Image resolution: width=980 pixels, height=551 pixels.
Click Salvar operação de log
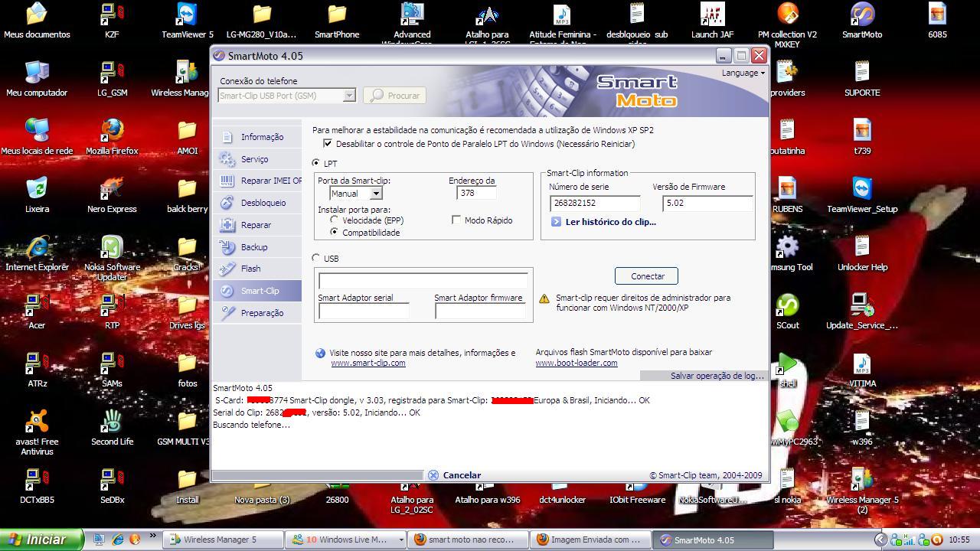717,376
